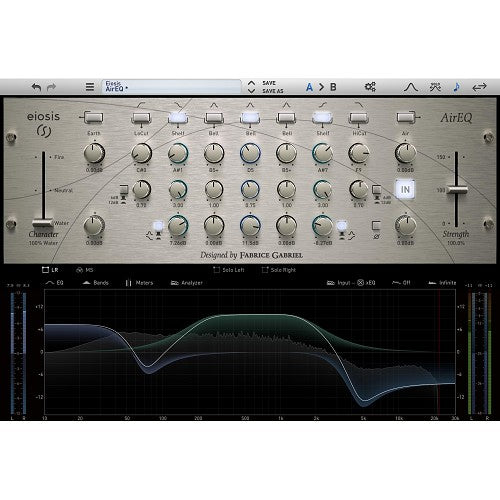Click the undo arrow in the toolbar
Image resolution: width=500 pixels, height=500 pixels.
tap(36, 87)
